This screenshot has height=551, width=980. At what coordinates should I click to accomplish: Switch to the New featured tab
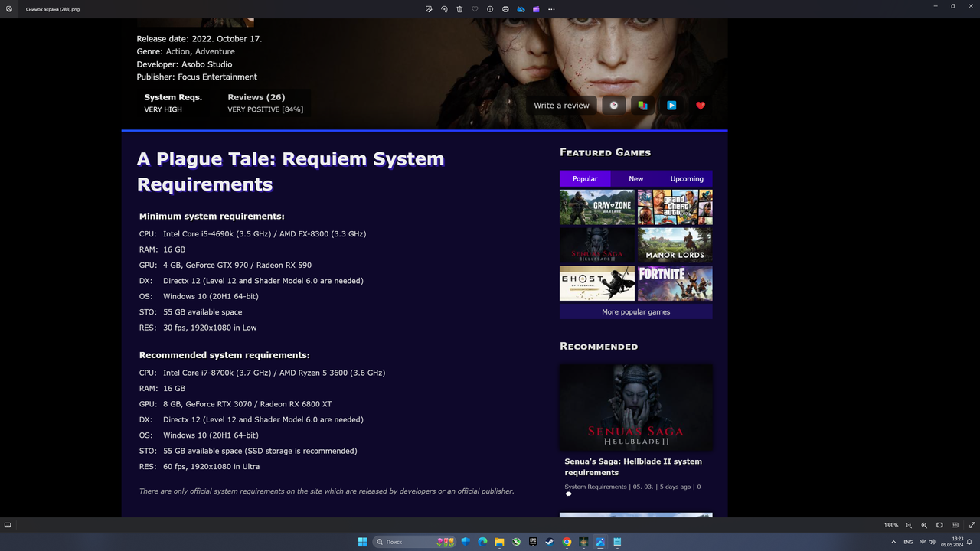pyautogui.click(x=636, y=178)
